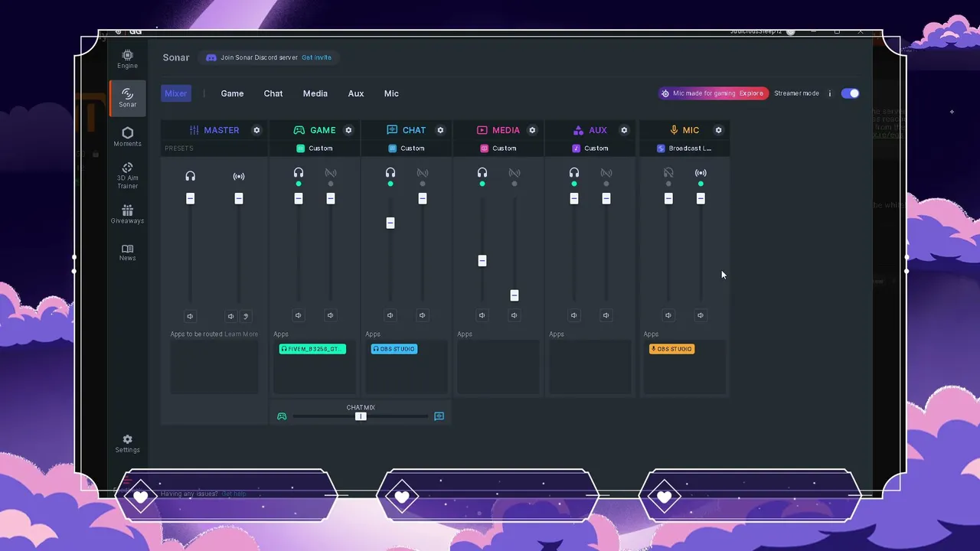The width and height of the screenshot is (980, 551).
Task: Mute the GAME stream fader
Action: pyautogui.click(x=331, y=315)
